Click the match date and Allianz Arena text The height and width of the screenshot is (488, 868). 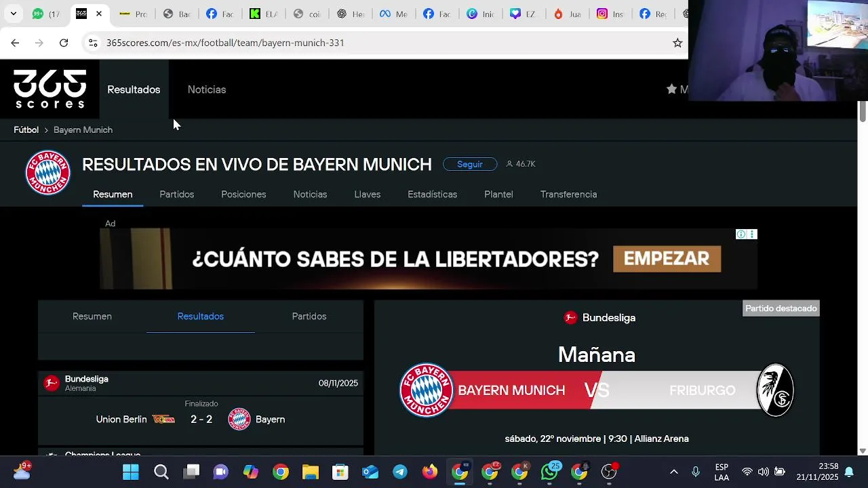pyautogui.click(x=597, y=439)
